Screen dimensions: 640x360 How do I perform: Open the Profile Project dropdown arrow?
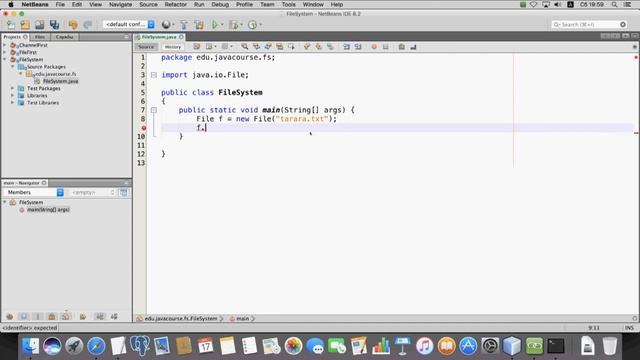[x=261, y=24]
